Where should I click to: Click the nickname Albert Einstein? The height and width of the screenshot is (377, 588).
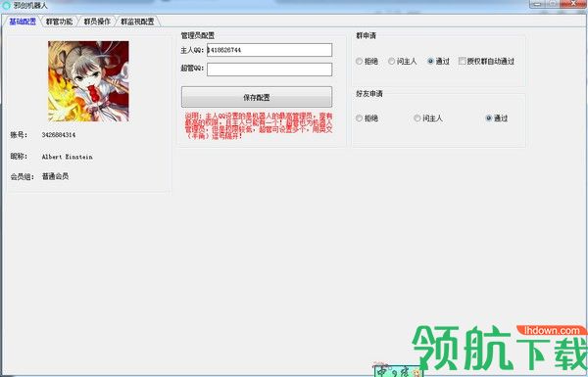click(67, 157)
